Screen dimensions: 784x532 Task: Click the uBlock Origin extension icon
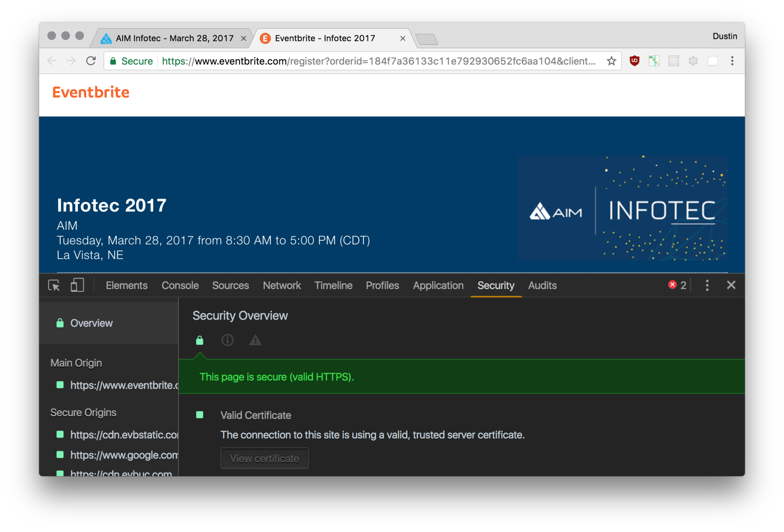pos(634,61)
